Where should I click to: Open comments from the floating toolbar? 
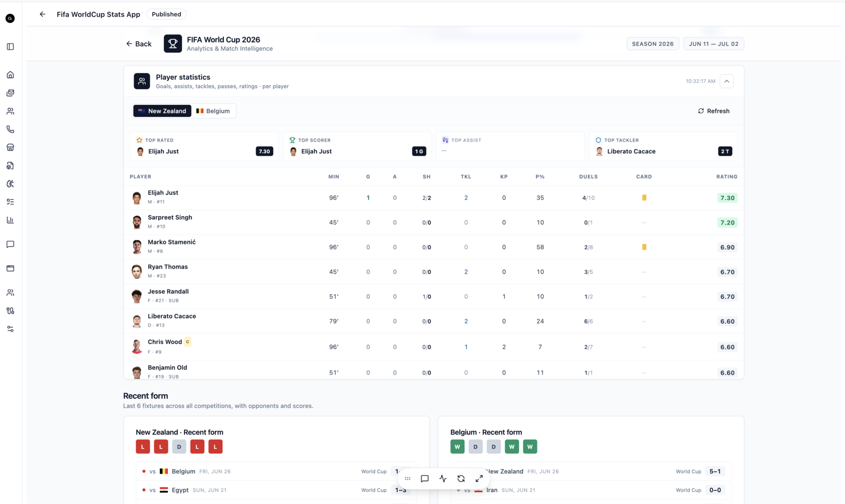(425, 478)
